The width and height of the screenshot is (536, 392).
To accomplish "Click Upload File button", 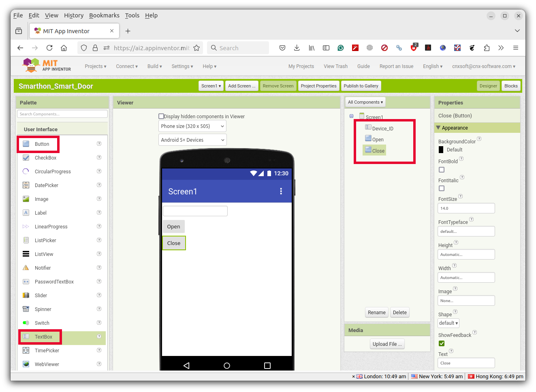I will tap(387, 344).
